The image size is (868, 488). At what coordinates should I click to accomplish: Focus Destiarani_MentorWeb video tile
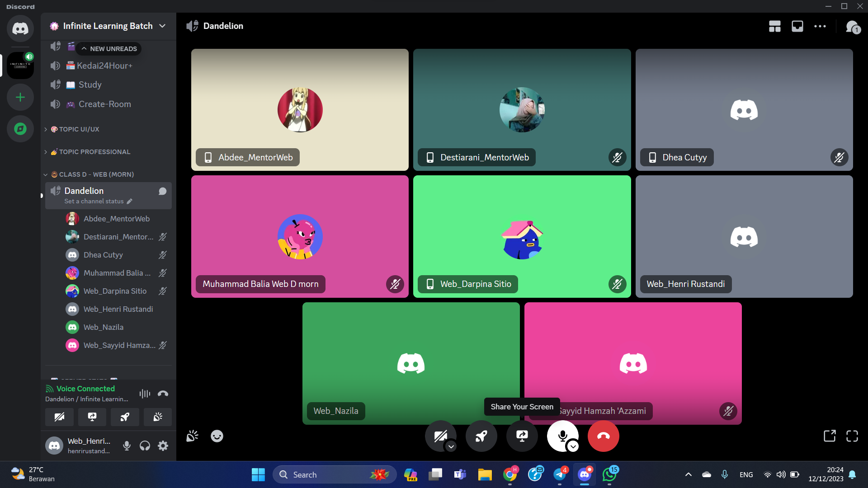522,110
